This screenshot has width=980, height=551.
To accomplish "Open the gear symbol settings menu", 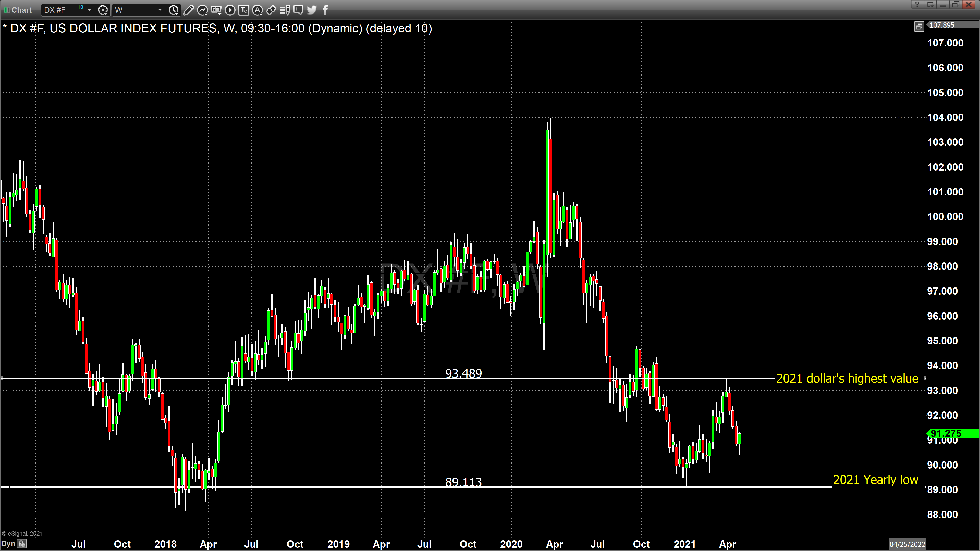I will pyautogui.click(x=103, y=10).
